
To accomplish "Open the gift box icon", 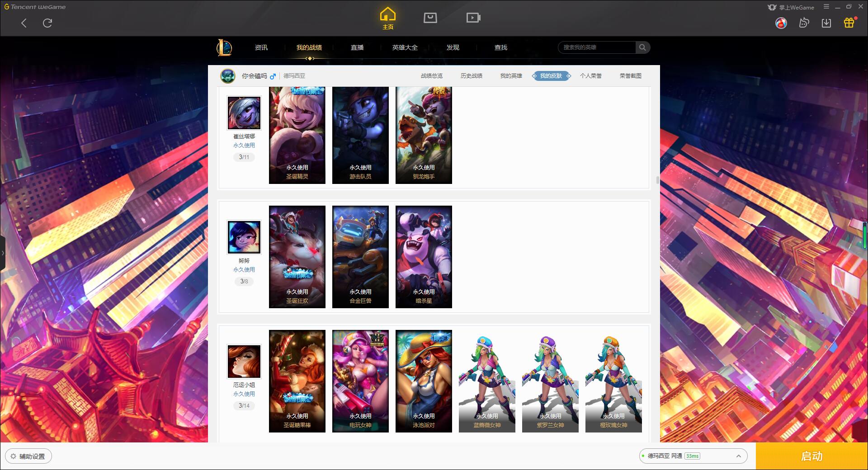I will [x=849, y=23].
